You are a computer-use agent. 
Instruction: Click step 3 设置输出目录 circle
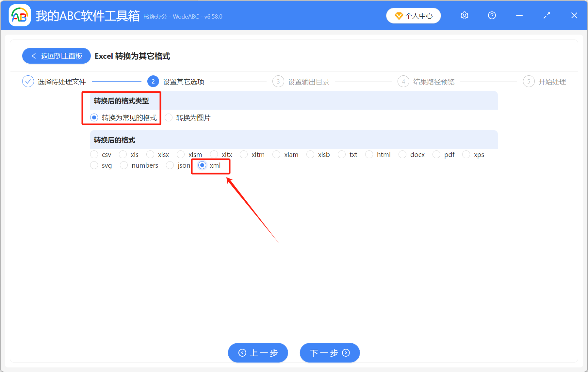tap(278, 81)
